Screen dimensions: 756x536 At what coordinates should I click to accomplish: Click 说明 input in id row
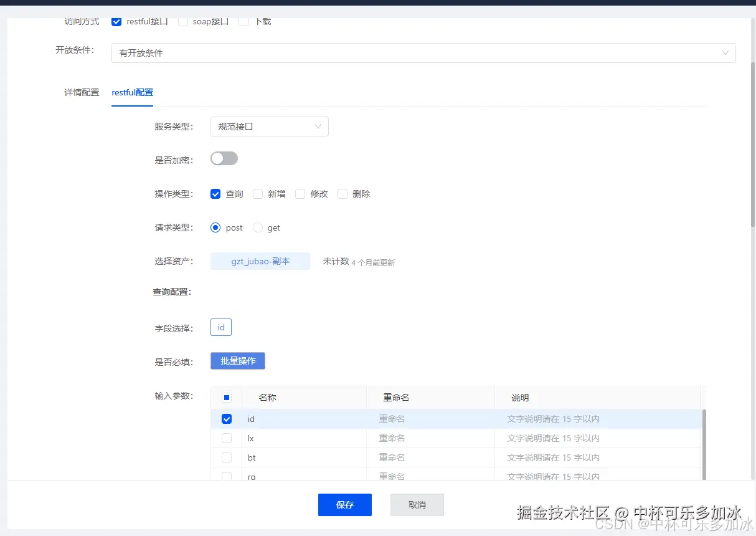click(597, 419)
